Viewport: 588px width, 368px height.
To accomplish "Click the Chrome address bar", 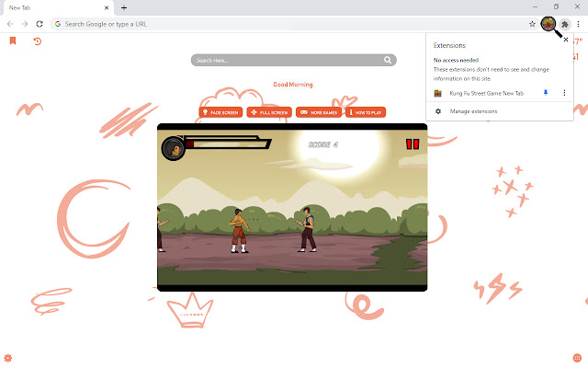I will tap(292, 24).
